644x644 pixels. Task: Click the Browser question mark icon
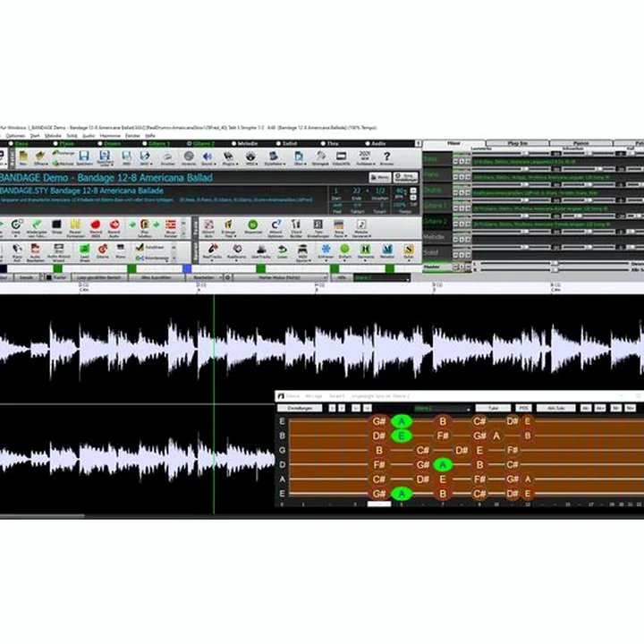coord(386,157)
